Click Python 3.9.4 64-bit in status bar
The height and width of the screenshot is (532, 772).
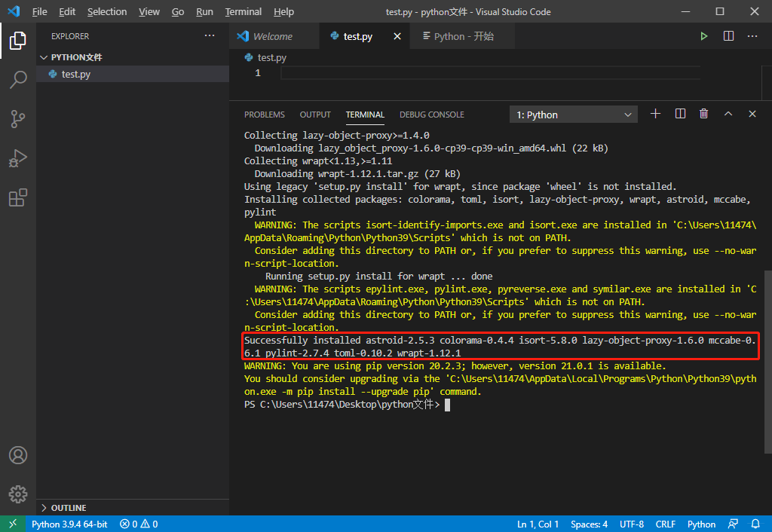click(69, 524)
